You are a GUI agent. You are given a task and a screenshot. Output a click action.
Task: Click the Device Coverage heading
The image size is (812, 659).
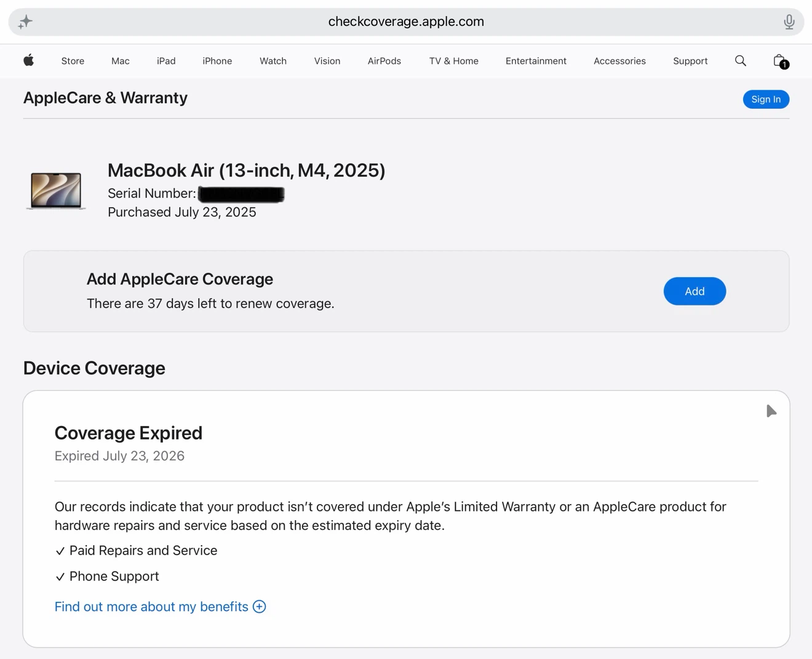(x=94, y=368)
